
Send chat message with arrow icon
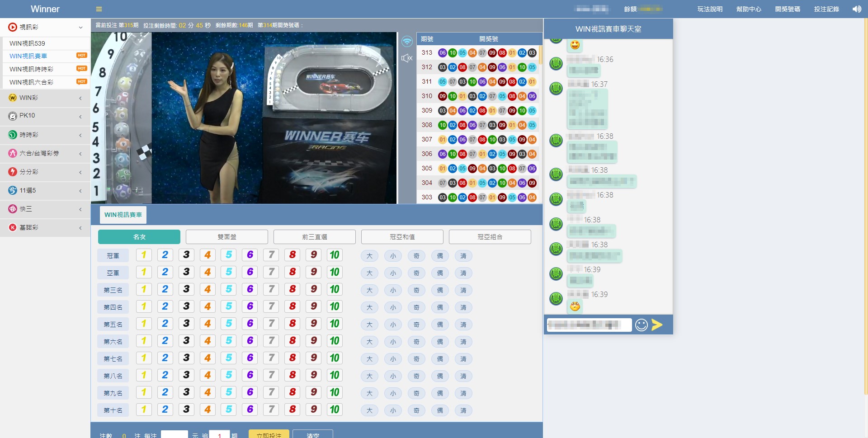(657, 325)
